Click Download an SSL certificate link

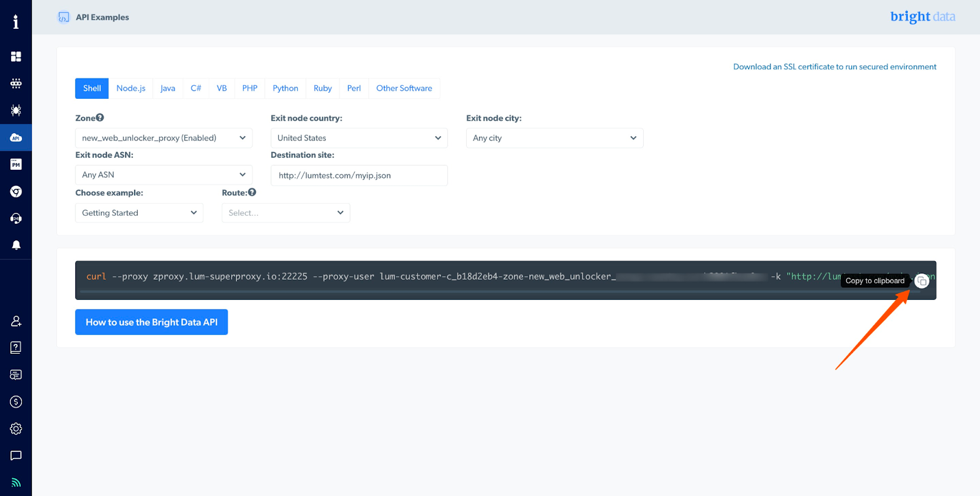(x=835, y=67)
